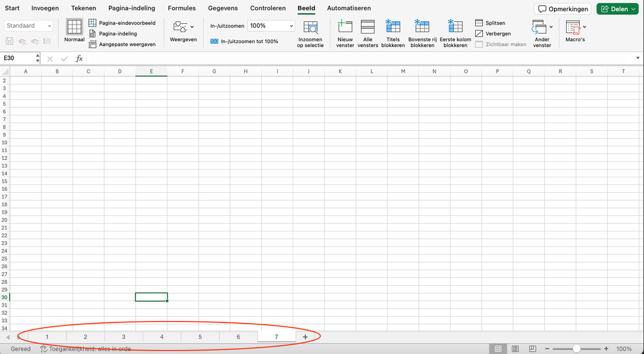
Task: Open the Formules ribbon tab
Action: pyautogui.click(x=182, y=8)
